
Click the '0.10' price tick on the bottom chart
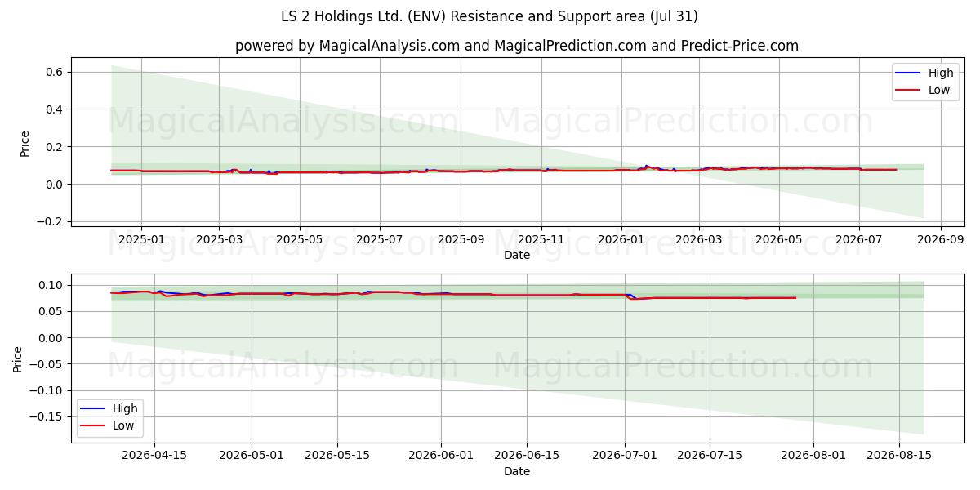pos(52,285)
